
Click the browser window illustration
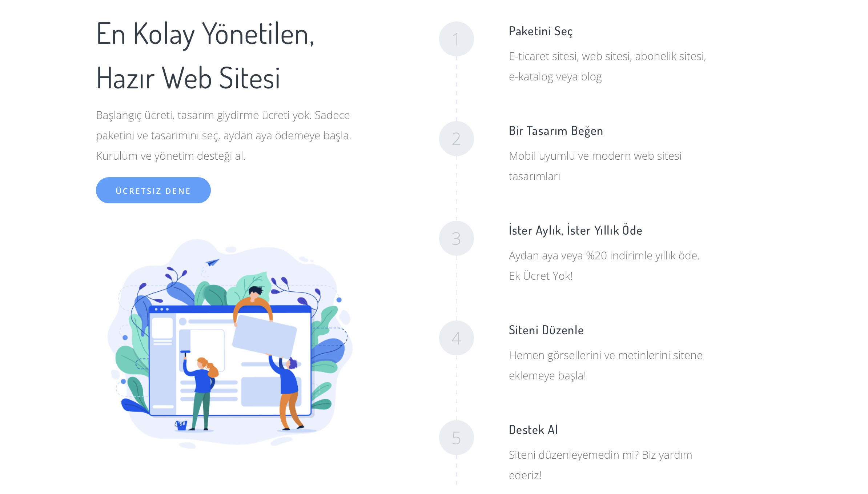[x=230, y=360]
